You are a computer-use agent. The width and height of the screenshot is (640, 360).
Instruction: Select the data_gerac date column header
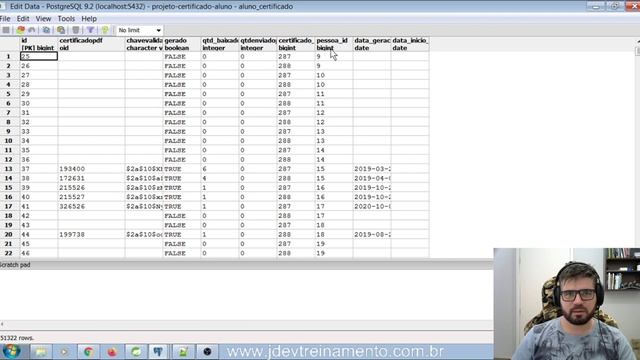coord(372,44)
